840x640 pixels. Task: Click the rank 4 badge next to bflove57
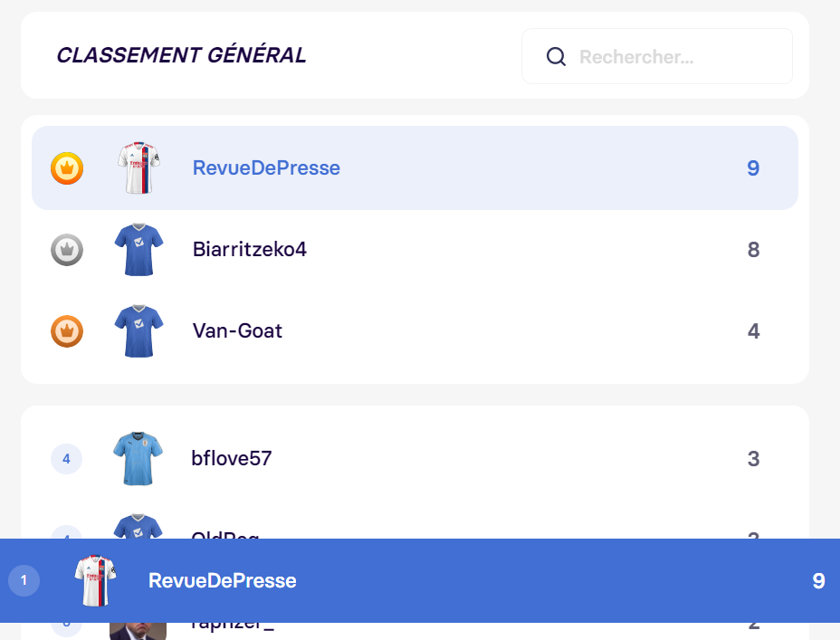coord(66,458)
